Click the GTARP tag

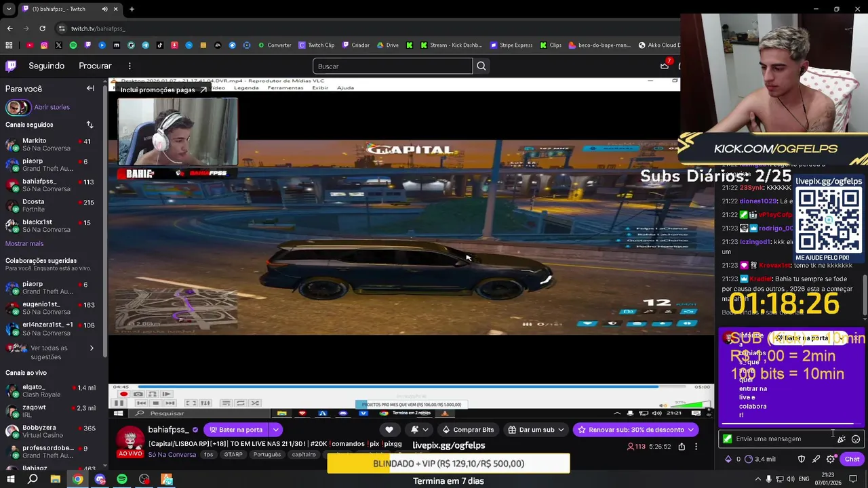click(233, 455)
